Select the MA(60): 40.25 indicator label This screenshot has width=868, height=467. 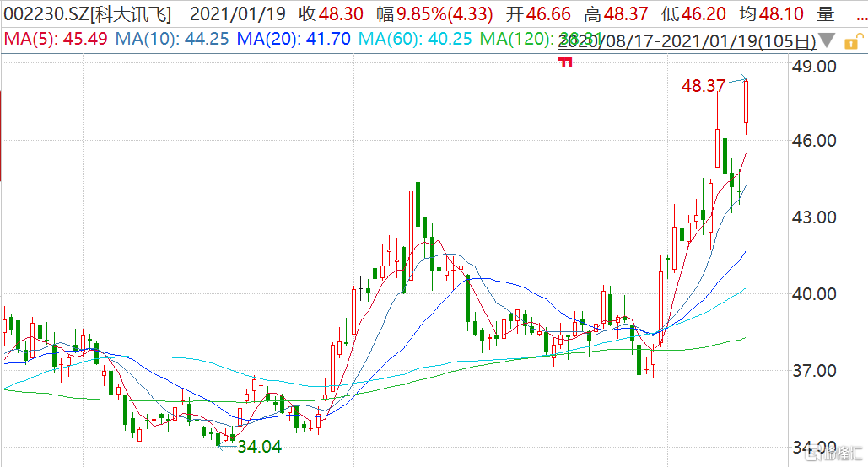(x=415, y=39)
